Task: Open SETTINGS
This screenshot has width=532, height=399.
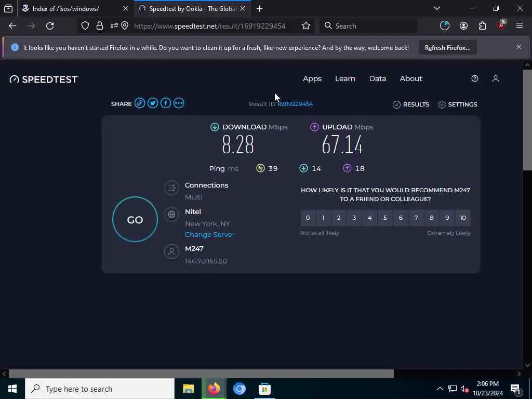Action: coord(457,104)
